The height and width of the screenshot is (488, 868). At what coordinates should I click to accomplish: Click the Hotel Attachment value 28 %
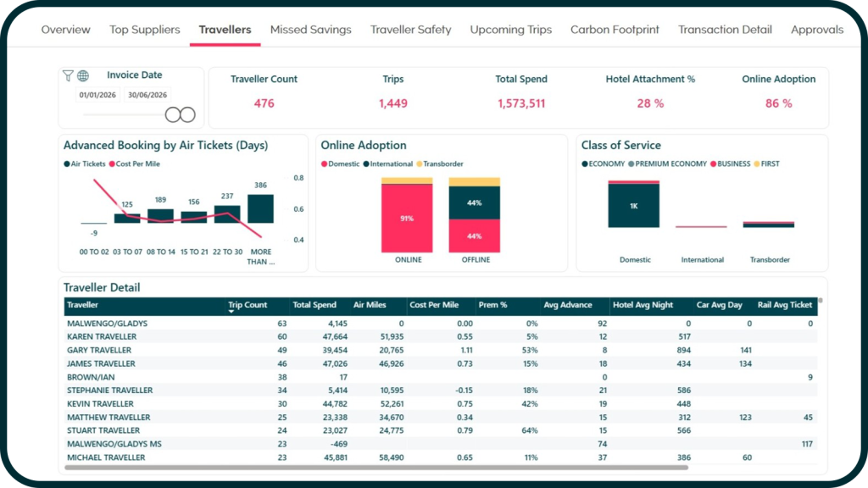click(650, 103)
